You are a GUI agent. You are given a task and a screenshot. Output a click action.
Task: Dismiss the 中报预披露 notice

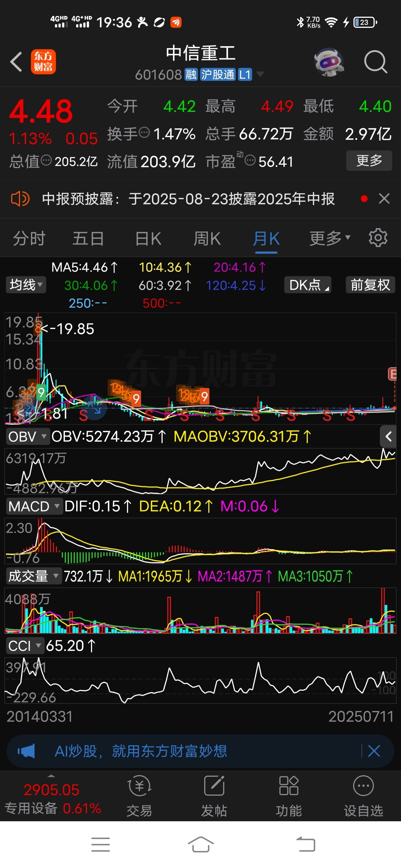pyautogui.click(x=384, y=199)
